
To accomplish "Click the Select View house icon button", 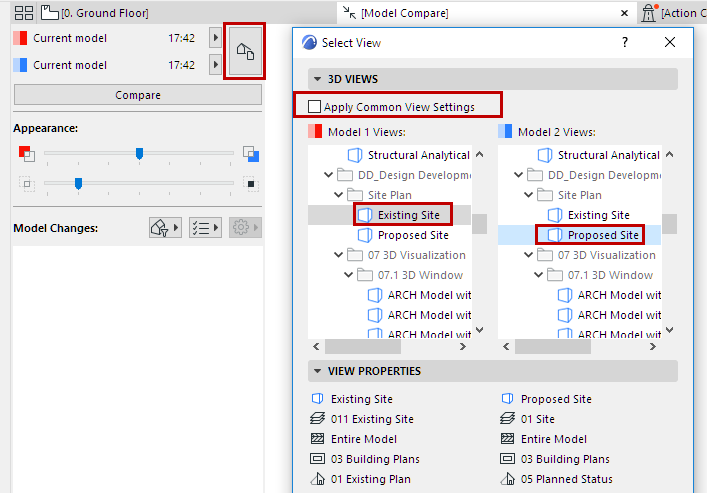I will [x=244, y=51].
